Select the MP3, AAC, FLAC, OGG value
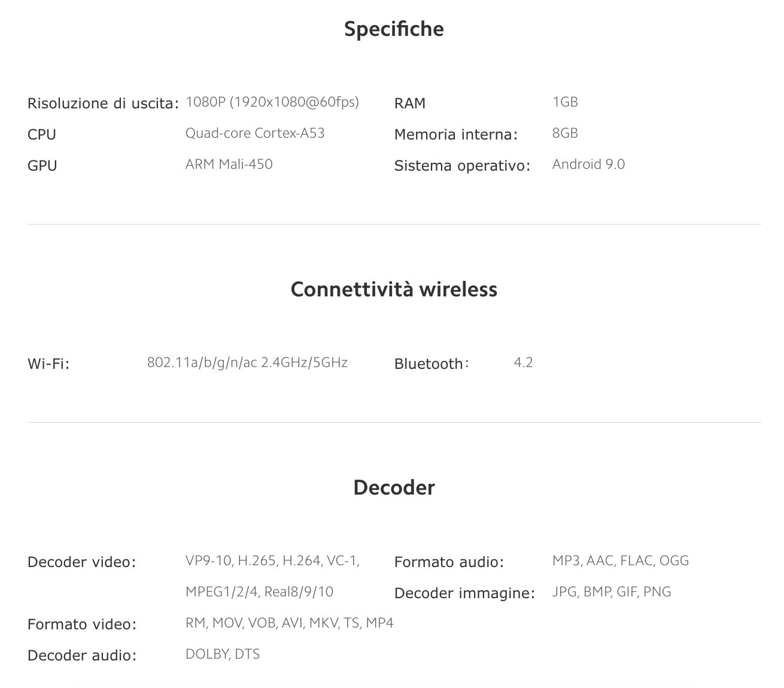Screen dimensions: 784x688 [x=621, y=561]
